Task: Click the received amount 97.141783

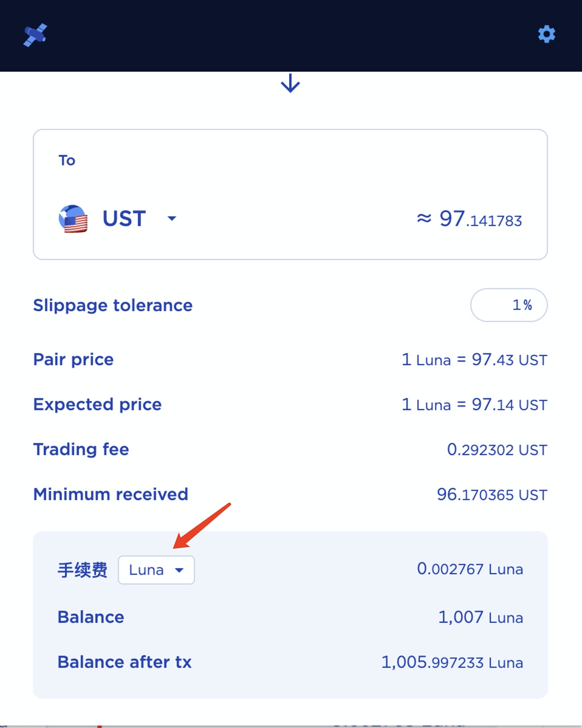Action: coord(469,219)
